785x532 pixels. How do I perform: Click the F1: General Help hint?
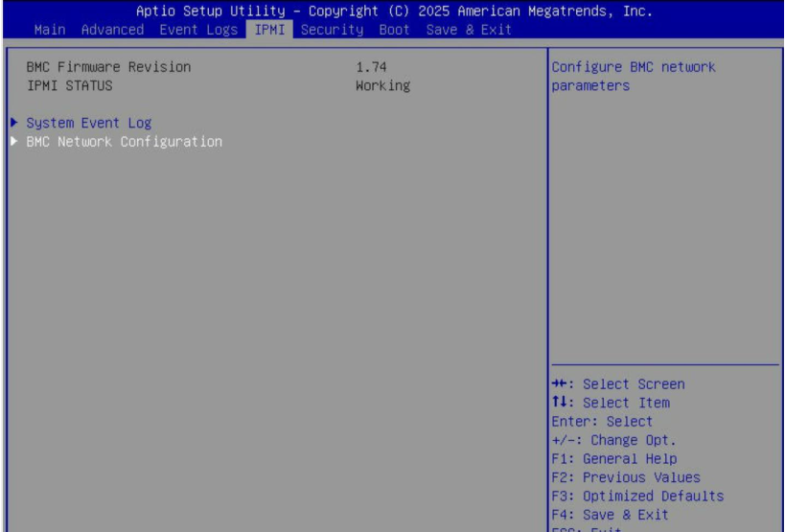coord(613,459)
